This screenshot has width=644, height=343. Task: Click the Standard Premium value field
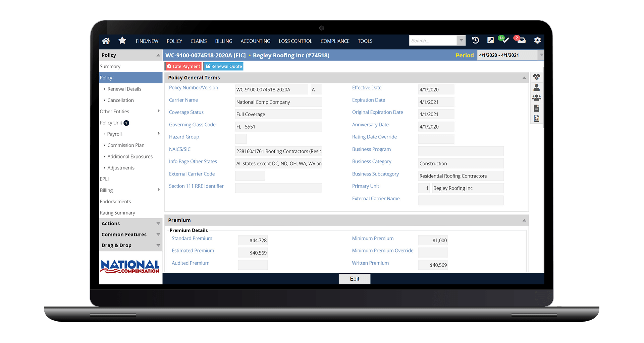tap(253, 240)
